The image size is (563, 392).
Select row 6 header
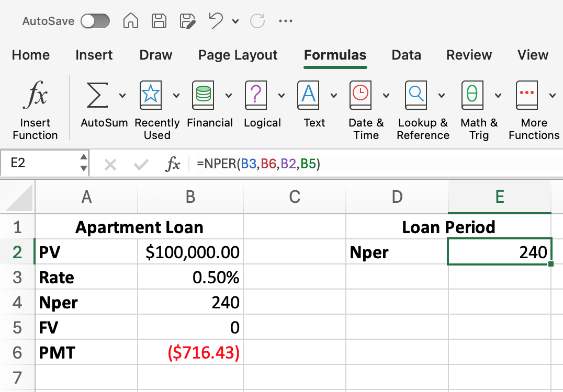tap(17, 353)
